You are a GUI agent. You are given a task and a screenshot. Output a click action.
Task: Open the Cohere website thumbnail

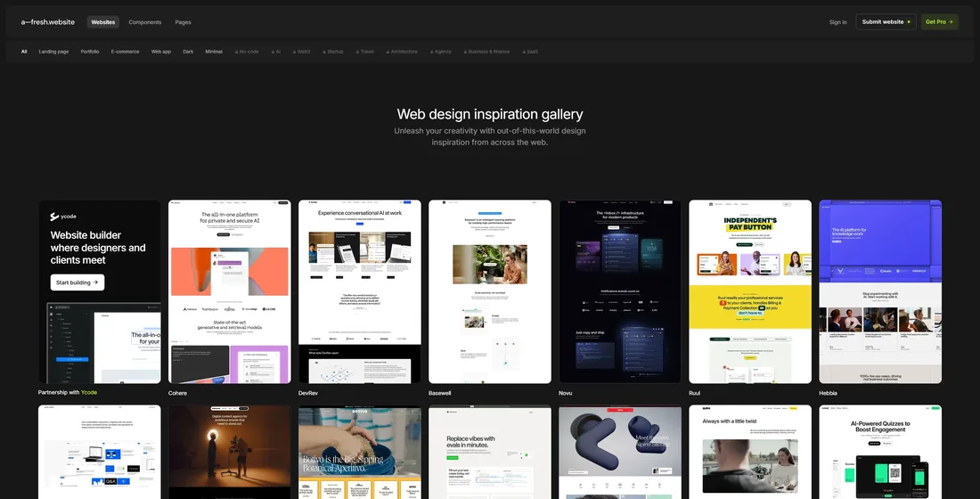click(229, 291)
